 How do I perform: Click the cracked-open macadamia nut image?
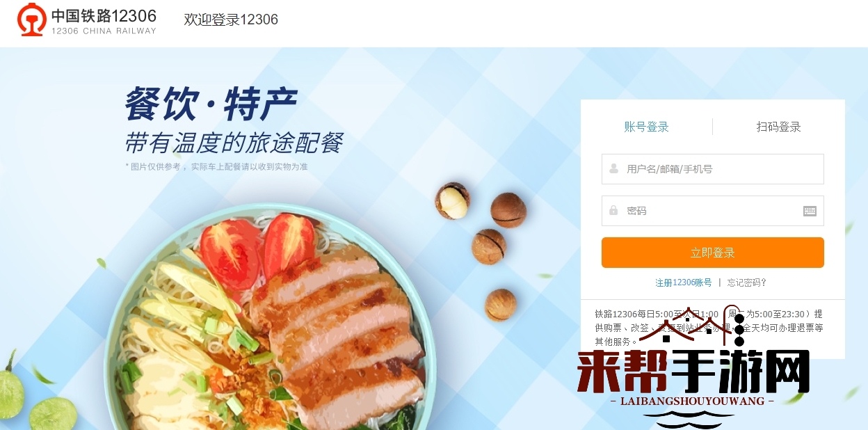(452, 200)
